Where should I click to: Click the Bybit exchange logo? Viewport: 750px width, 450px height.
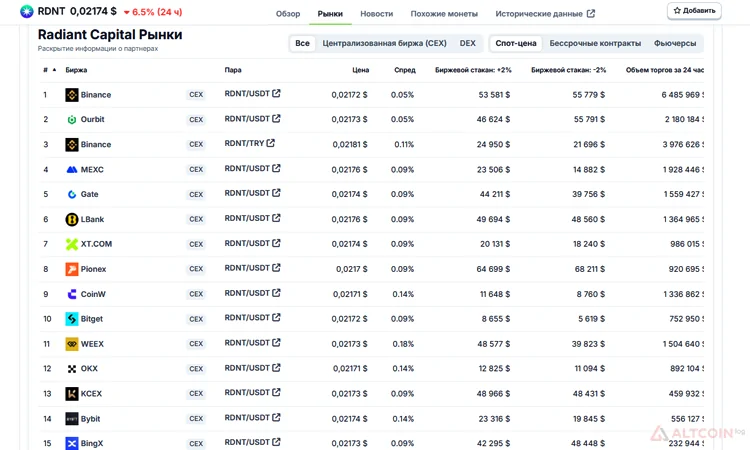tap(72, 419)
